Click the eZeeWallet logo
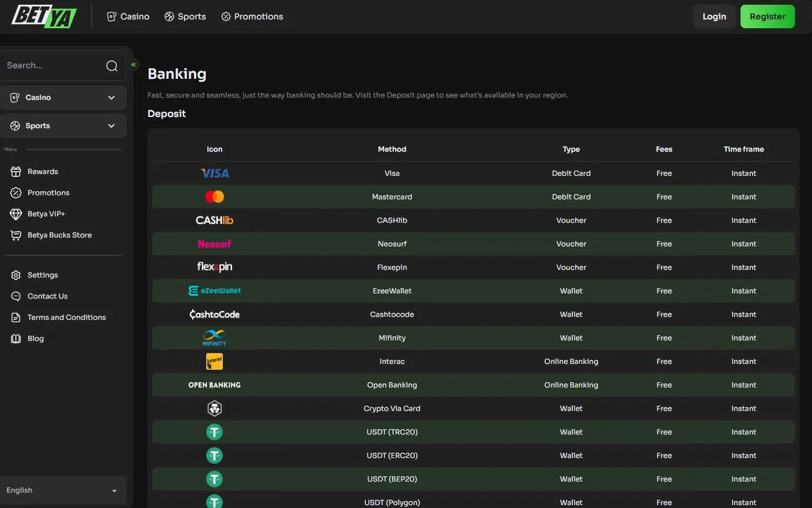The height and width of the screenshot is (508, 812). point(214,291)
